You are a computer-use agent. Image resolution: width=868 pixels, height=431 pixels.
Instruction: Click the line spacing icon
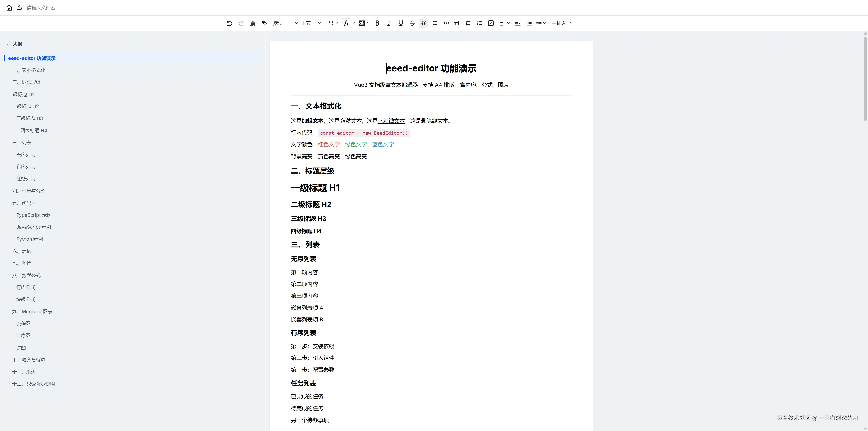pyautogui.click(x=539, y=23)
